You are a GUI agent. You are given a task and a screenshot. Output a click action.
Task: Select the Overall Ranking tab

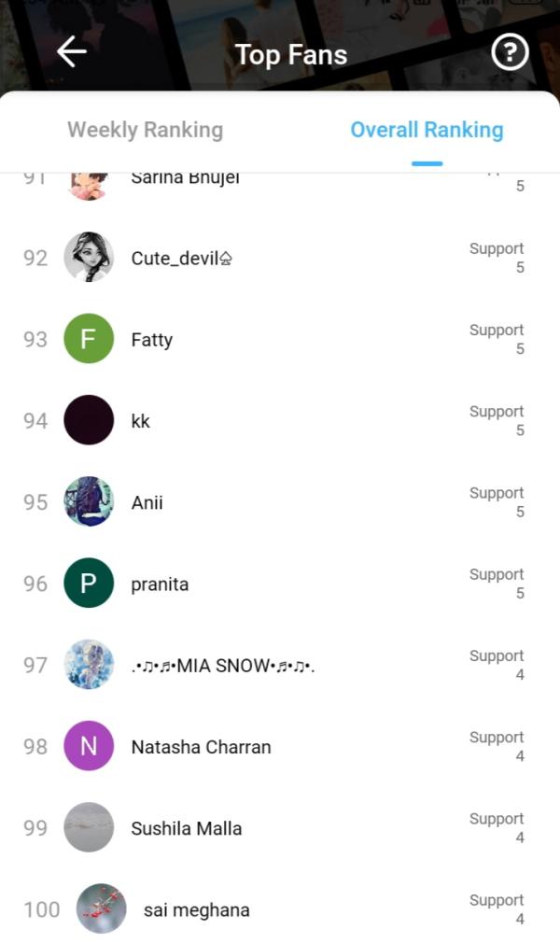click(x=427, y=130)
